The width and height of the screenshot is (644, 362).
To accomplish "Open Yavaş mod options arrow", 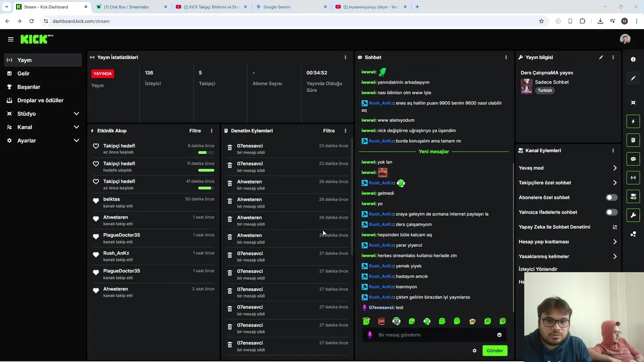I will (615, 168).
